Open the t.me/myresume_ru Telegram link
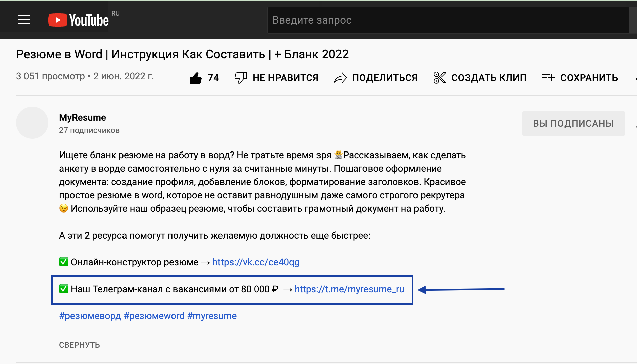The width and height of the screenshot is (637, 364). tap(349, 289)
